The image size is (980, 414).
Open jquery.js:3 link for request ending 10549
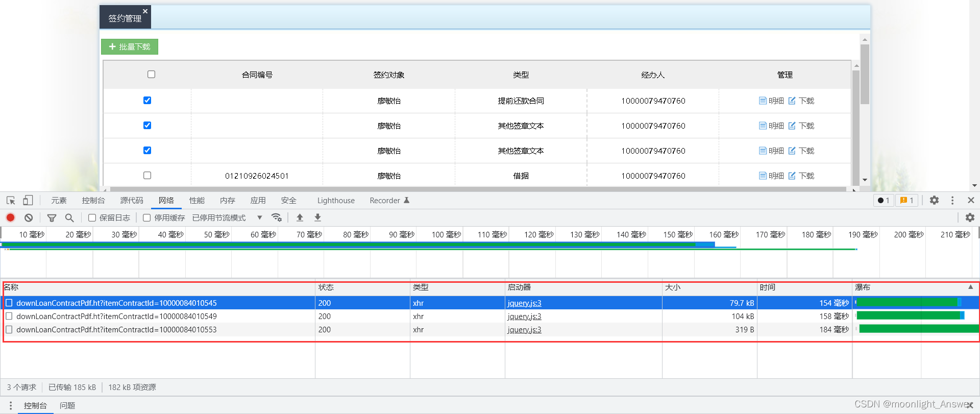pyautogui.click(x=524, y=316)
